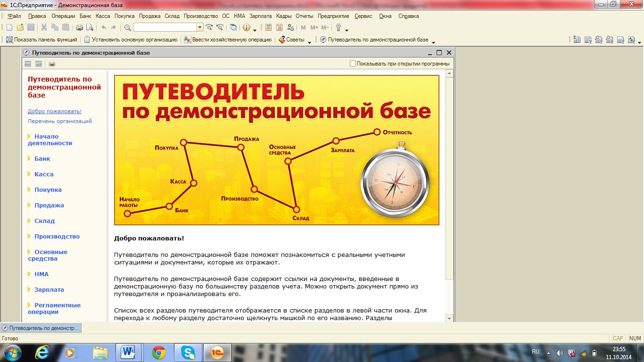Open 'Добро пожаловать!' link in sidebar
644x362 pixels.
(55, 111)
